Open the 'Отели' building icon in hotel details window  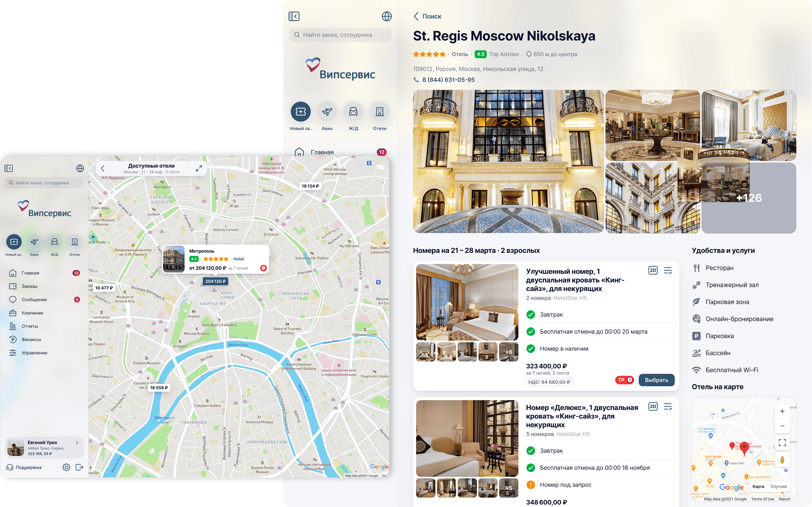point(380,112)
